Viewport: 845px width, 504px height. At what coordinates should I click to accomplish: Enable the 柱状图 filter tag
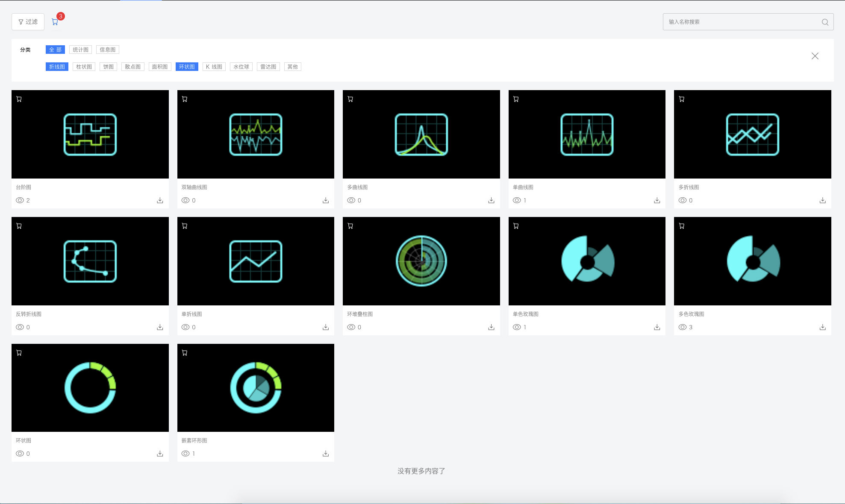point(84,67)
